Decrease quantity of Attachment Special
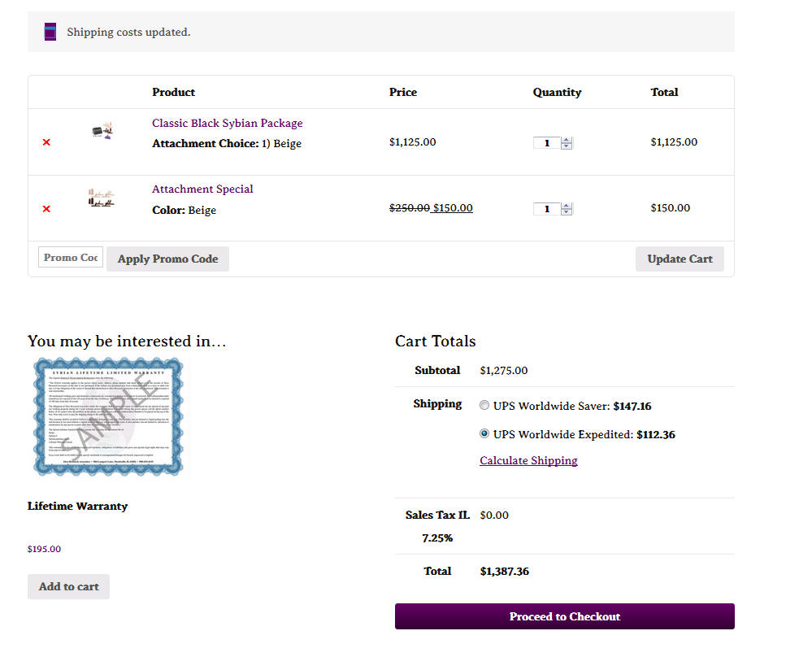Image resolution: width=812 pixels, height=670 pixels. pos(567,212)
